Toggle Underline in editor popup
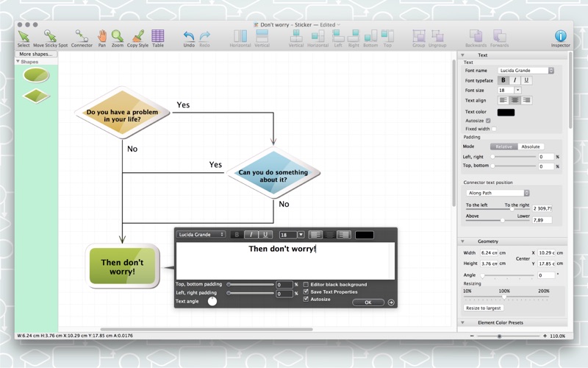The height and width of the screenshot is (368, 588). (x=265, y=235)
